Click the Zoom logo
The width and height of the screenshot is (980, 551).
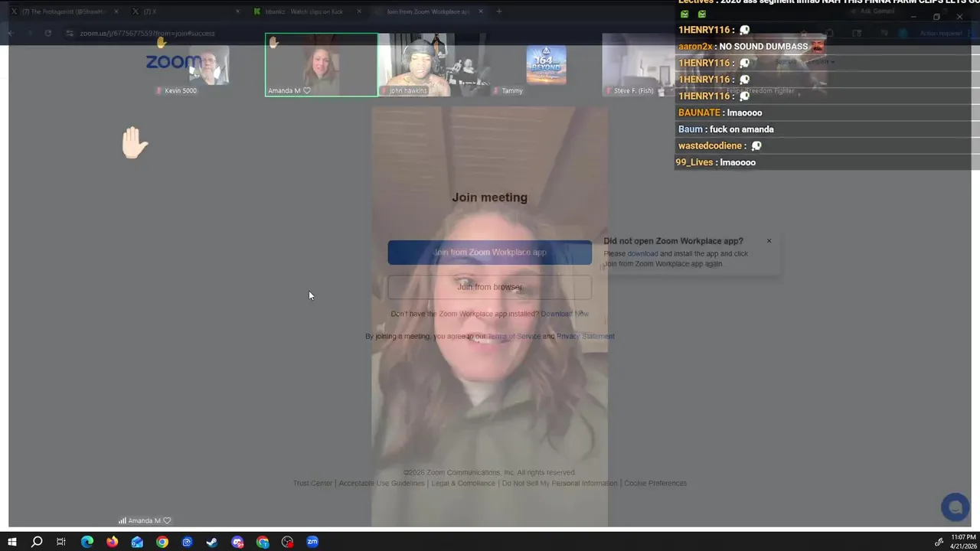[173, 62]
